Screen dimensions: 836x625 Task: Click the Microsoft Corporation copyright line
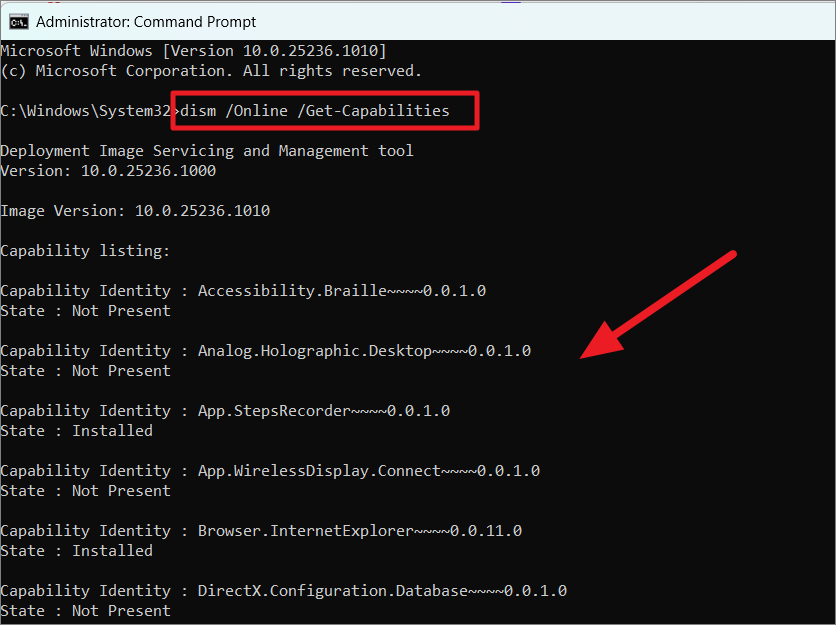point(211,71)
